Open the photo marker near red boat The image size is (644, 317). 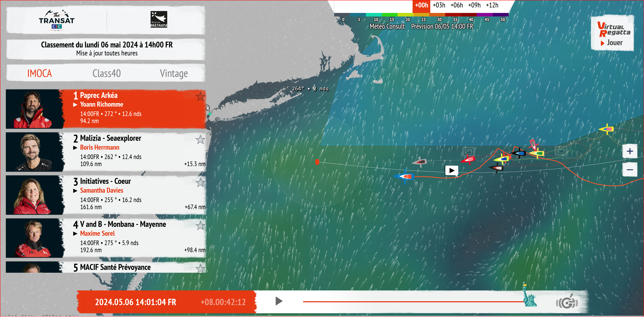pos(468,151)
